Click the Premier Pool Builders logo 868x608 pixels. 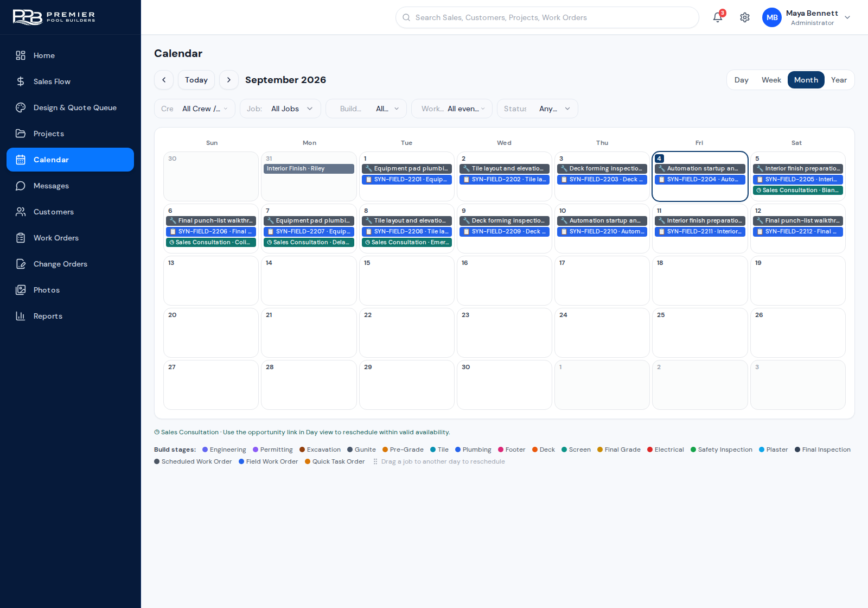pyautogui.click(x=54, y=17)
